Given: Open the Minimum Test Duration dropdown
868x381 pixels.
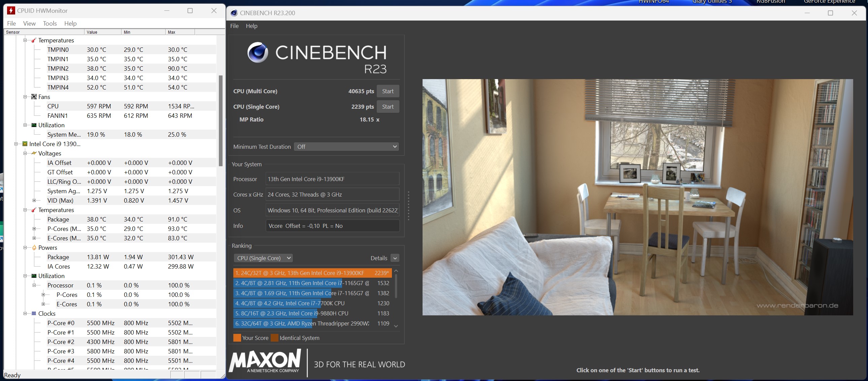Looking at the screenshot, I should click(346, 147).
